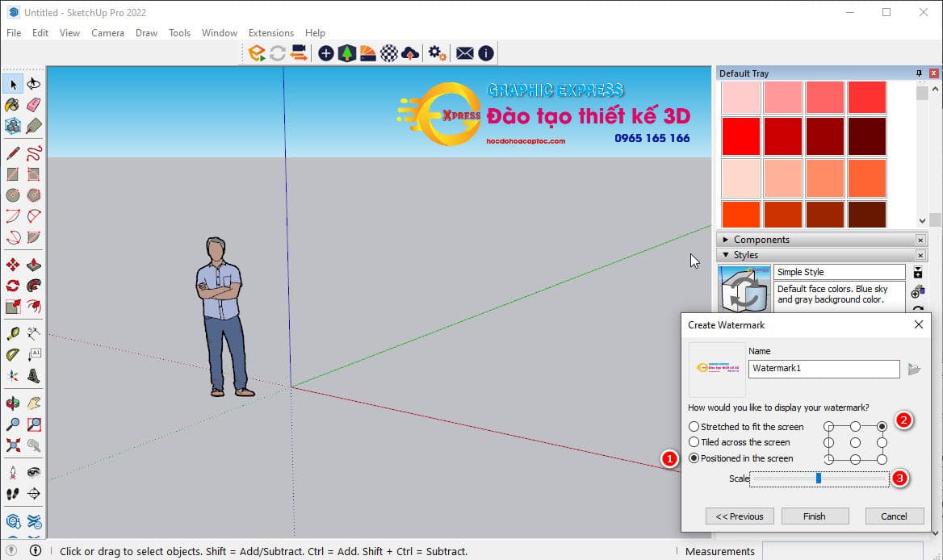Select the Eraser tool
The image size is (943, 560).
coord(33,105)
